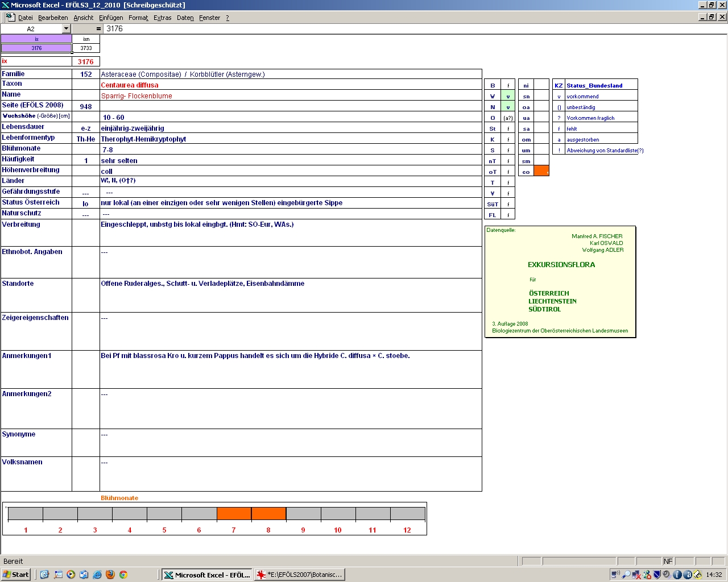Switch to the E:\EFÖLS2007\Botanisc taskbar window
The height and width of the screenshot is (582, 728).
click(299, 575)
